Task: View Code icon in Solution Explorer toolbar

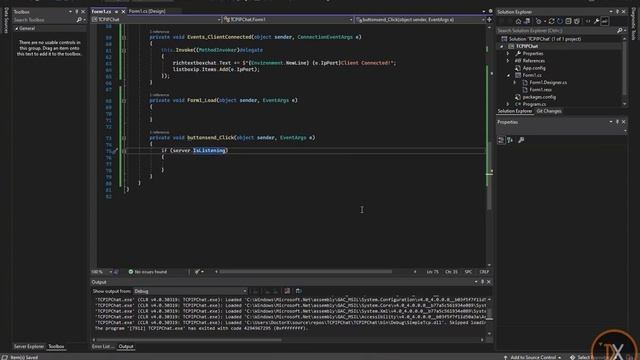Action: click(x=588, y=21)
